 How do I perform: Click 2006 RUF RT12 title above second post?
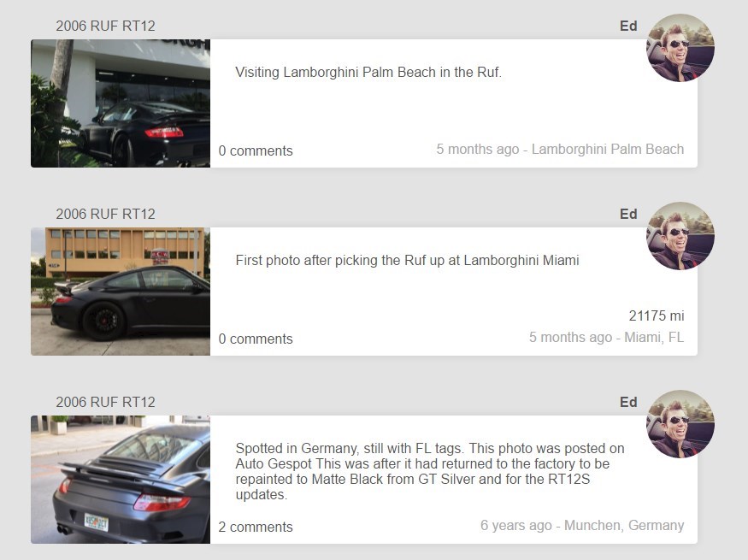pyautogui.click(x=105, y=214)
